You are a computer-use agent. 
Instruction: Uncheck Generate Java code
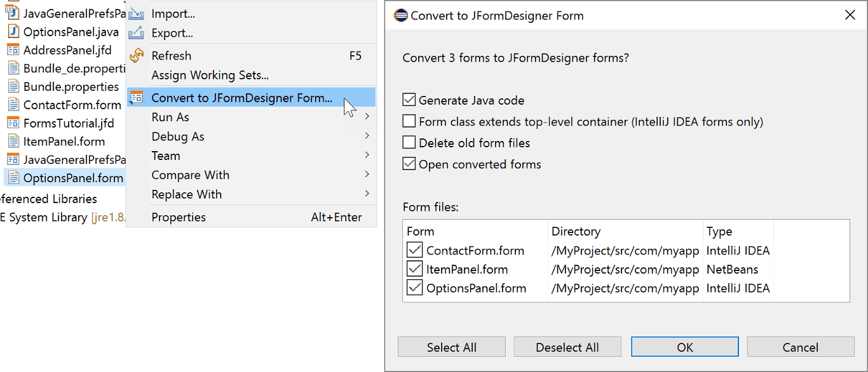coord(409,100)
